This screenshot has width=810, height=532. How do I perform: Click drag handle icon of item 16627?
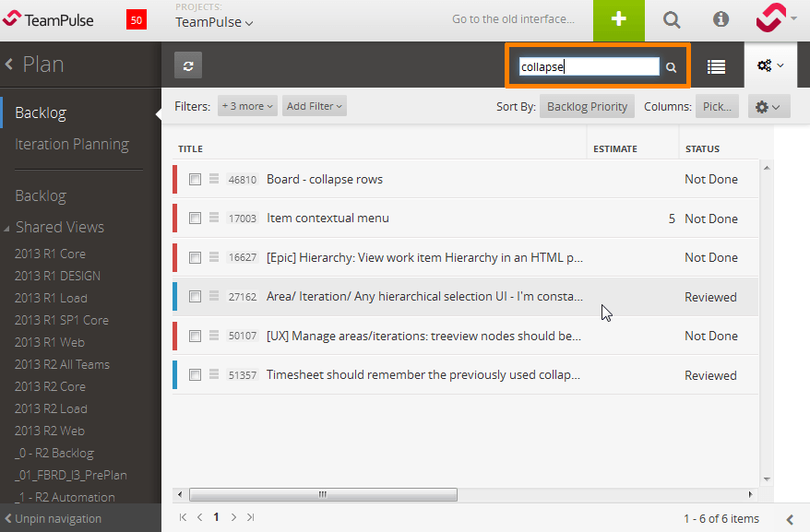pyautogui.click(x=214, y=256)
